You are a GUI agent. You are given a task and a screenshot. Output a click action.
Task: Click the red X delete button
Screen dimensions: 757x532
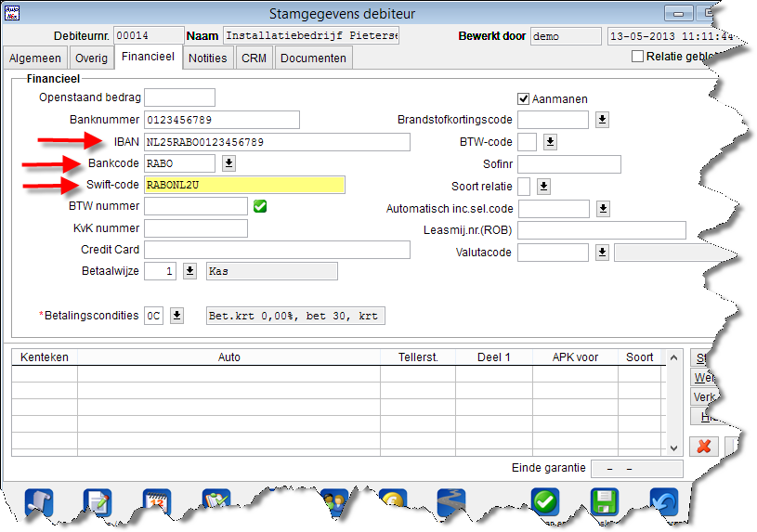tap(704, 446)
